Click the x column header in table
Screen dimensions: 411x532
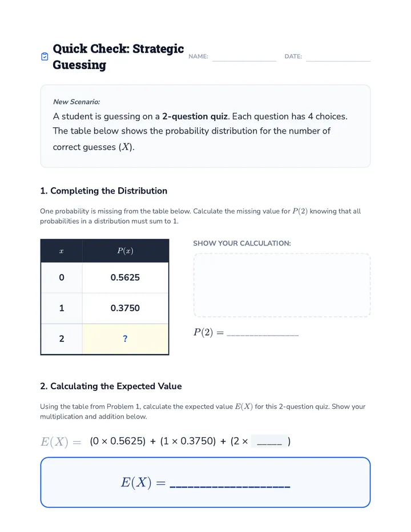click(62, 251)
